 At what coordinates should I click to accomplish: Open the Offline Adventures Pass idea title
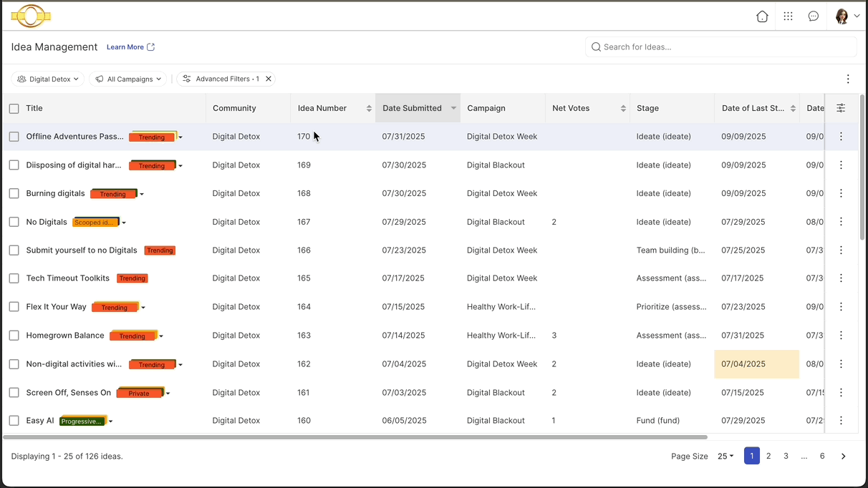[75, 137]
